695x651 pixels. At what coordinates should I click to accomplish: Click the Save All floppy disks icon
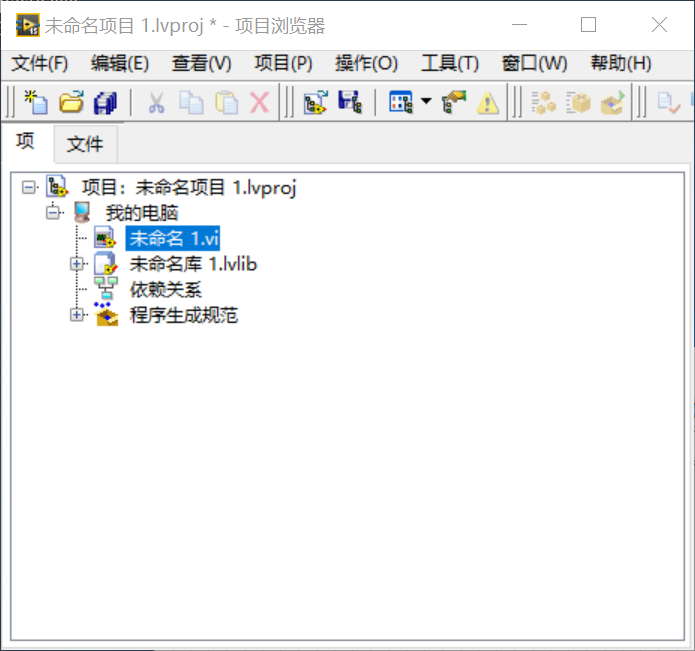click(105, 102)
